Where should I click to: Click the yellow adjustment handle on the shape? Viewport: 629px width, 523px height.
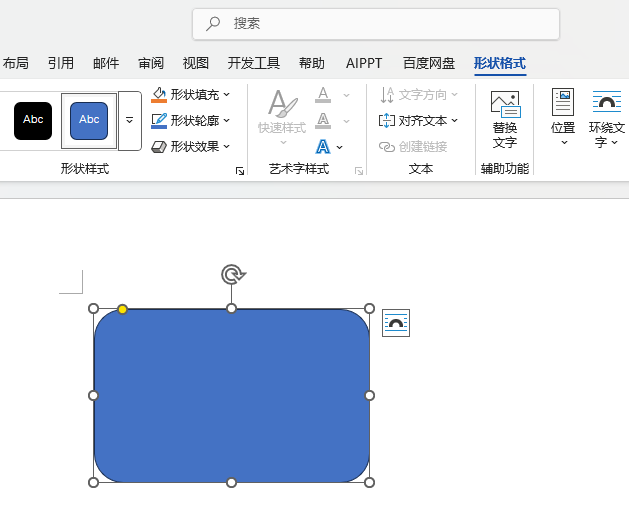tap(122, 309)
